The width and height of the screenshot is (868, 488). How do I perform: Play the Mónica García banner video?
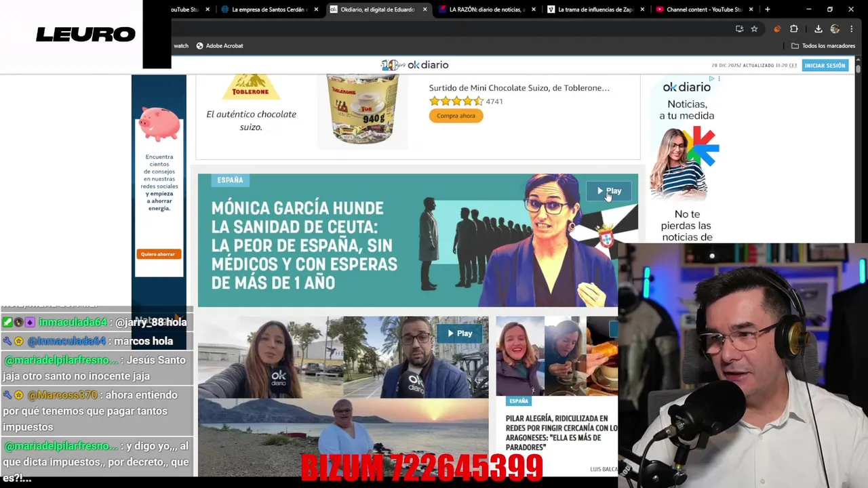tap(609, 191)
